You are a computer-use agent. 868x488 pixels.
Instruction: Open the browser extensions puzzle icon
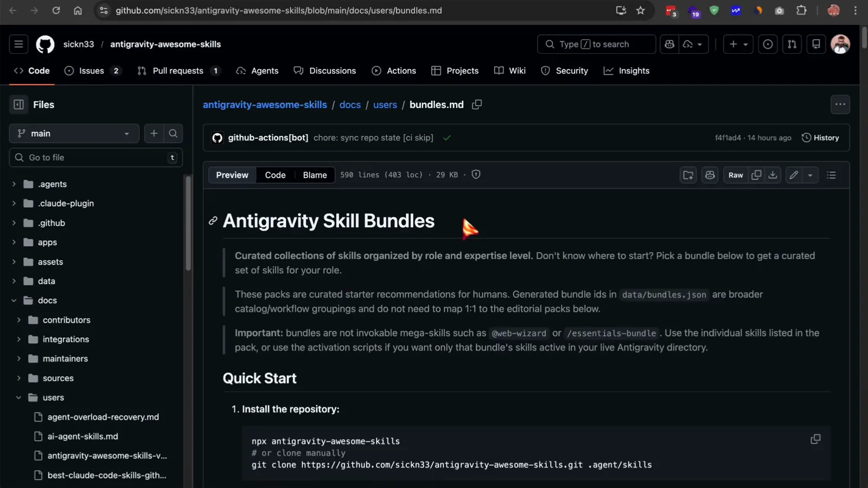coord(801,10)
